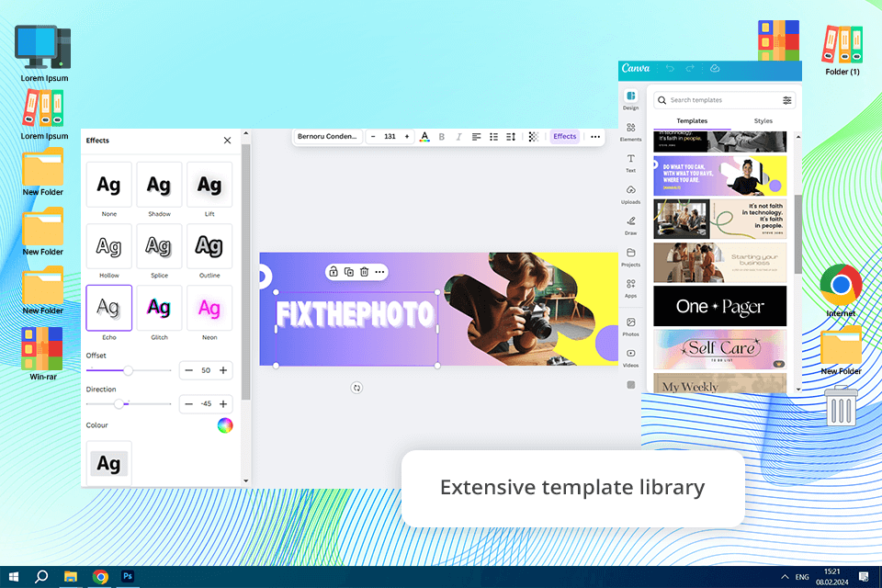Switch to the Templates tab
Viewport: 882px width, 588px height.
pos(692,121)
